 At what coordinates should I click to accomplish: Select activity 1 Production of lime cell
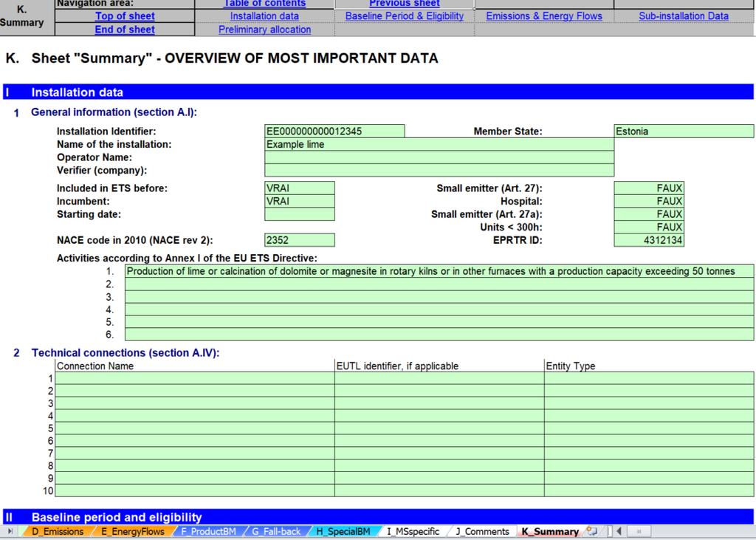(439, 271)
